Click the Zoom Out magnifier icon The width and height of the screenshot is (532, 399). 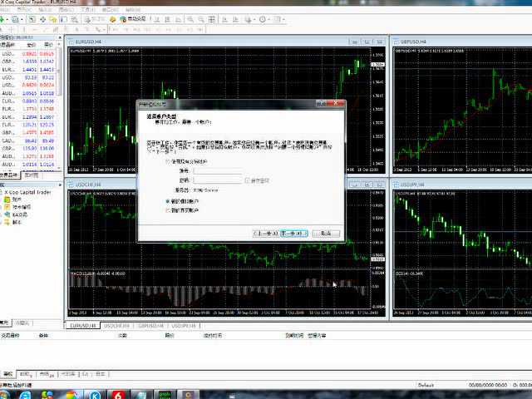201,20
